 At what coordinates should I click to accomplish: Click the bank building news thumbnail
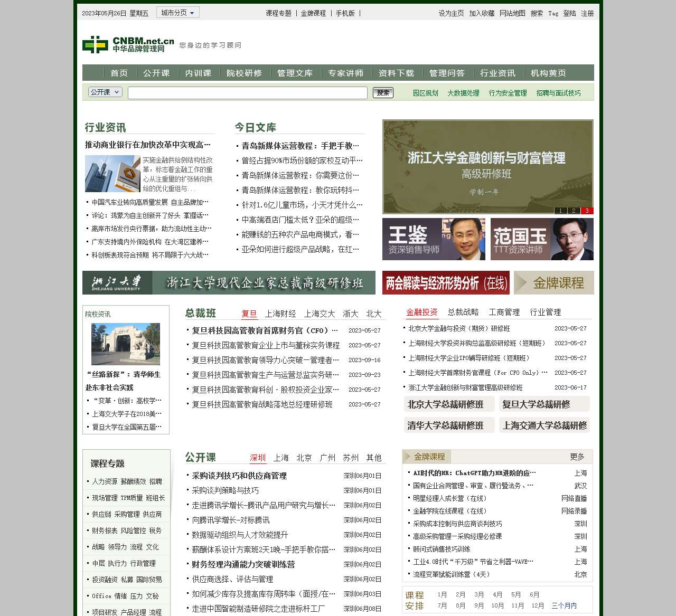pos(112,174)
